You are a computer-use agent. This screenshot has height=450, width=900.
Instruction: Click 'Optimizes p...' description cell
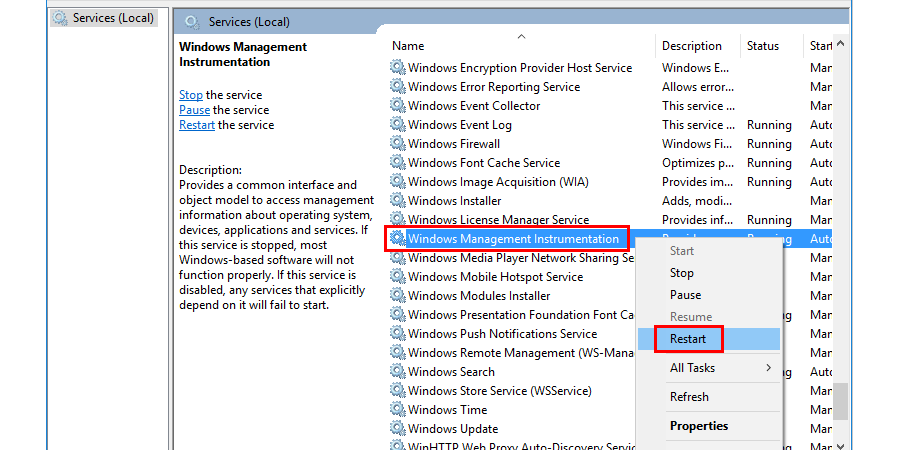click(x=697, y=162)
